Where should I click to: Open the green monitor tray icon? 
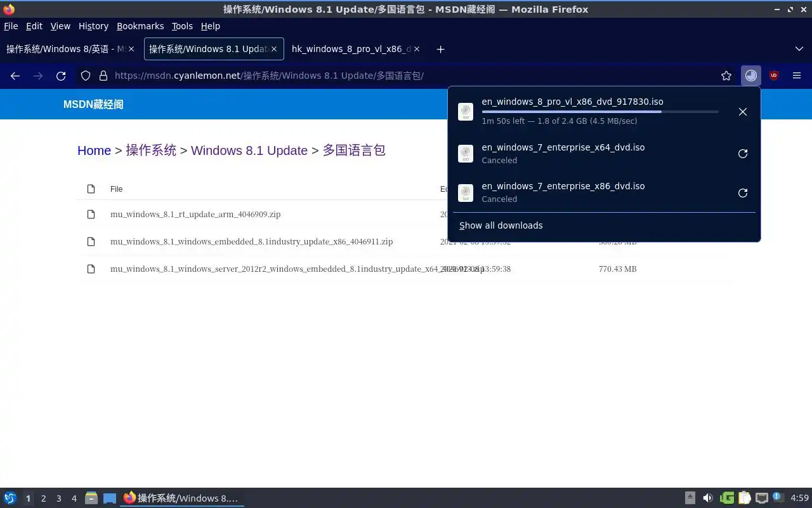tap(727, 498)
